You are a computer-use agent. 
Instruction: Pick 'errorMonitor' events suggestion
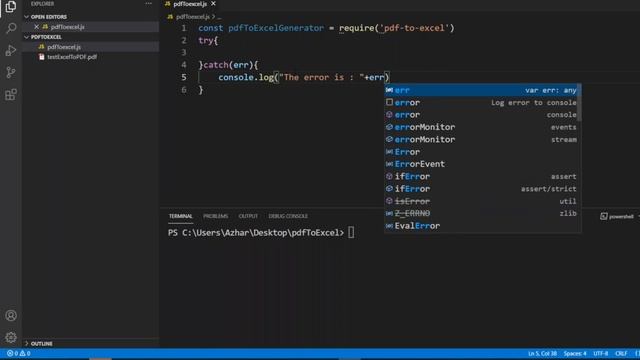click(x=481, y=127)
